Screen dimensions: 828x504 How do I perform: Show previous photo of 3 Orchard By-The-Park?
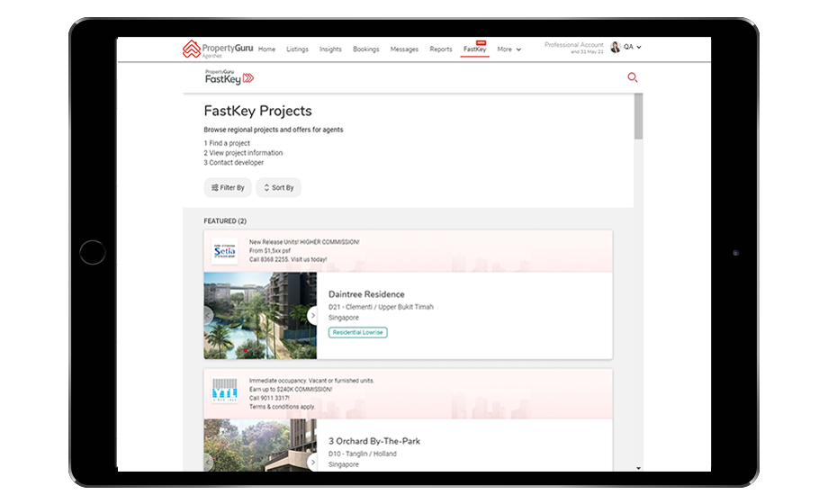(208, 463)
